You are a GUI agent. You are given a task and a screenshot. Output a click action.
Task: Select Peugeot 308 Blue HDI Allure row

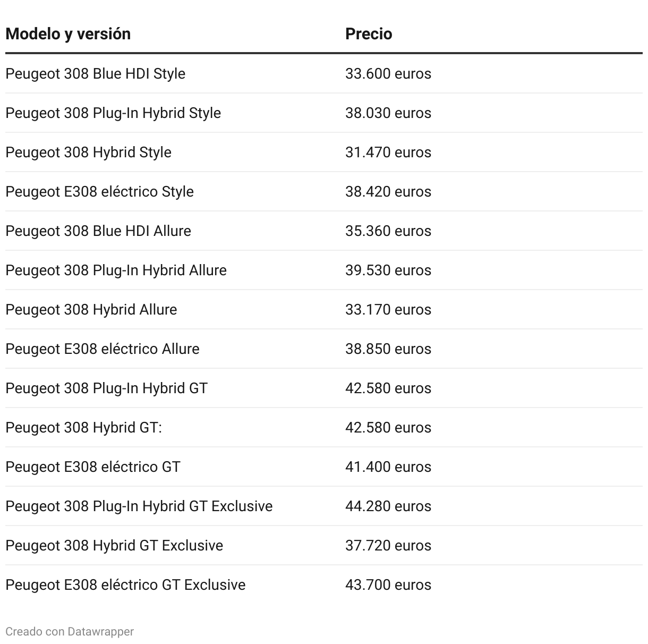pyautogui.click(x=98, y=231)
